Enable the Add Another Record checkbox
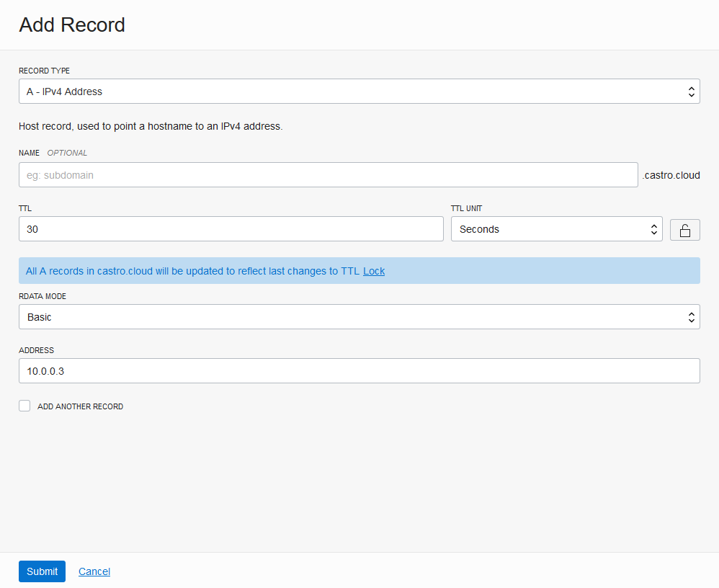 pos(24,406)
